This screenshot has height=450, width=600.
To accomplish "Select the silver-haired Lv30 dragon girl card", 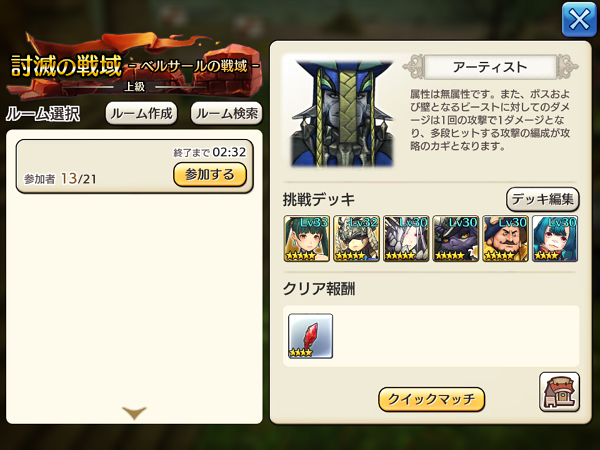I will pyautogui.click(x=406, y=238).
